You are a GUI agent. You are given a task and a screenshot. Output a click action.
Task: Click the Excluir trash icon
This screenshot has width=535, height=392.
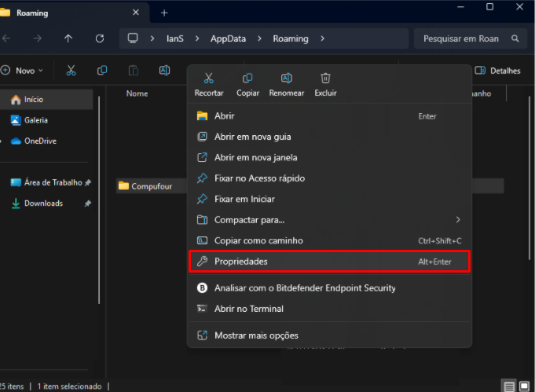(325, 79)
